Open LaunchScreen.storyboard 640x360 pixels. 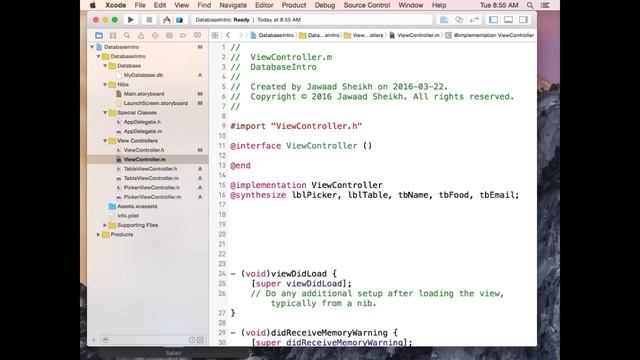pyautogui.click(x=156, y=103)
